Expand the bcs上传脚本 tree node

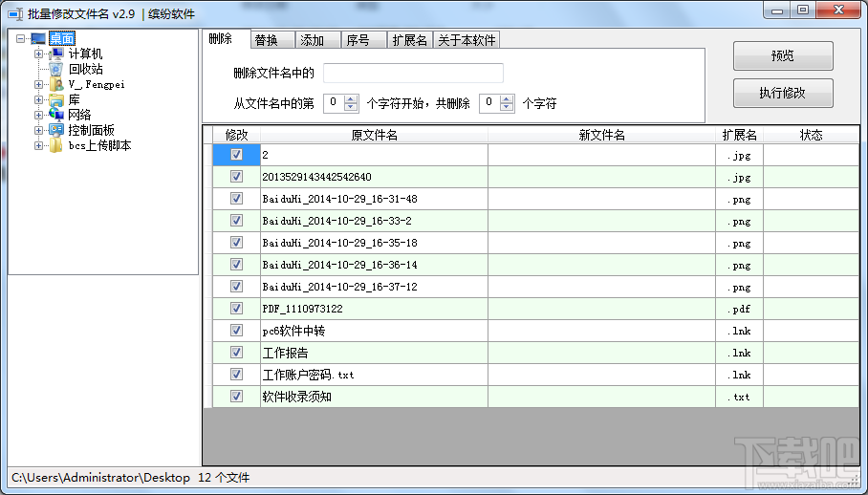click(x=38, y=146)
